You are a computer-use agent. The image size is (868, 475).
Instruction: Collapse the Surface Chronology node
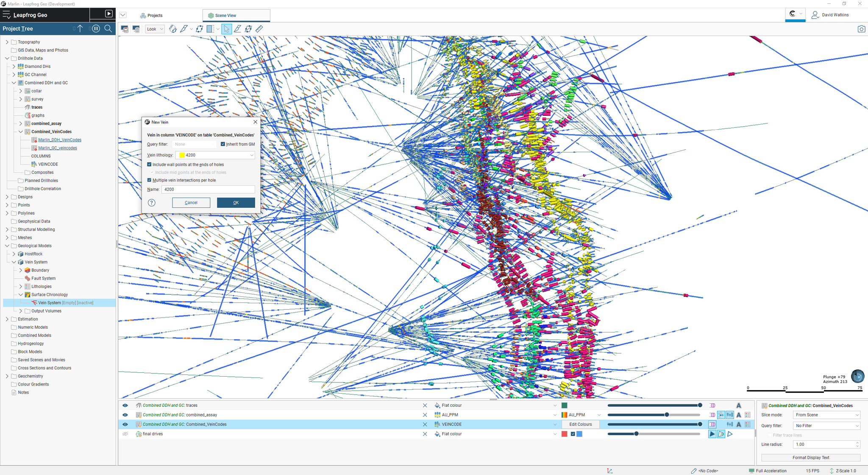pyautogui.click(x=20, y=295)
